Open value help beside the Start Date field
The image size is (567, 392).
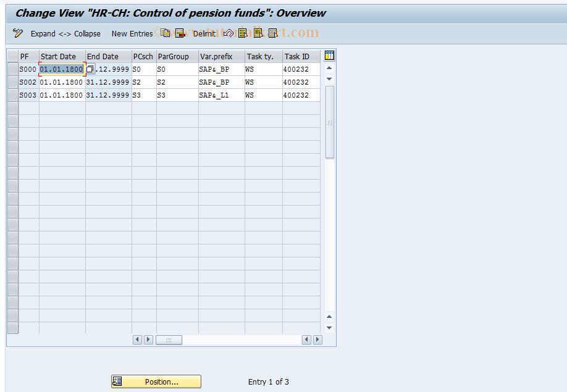90,69
